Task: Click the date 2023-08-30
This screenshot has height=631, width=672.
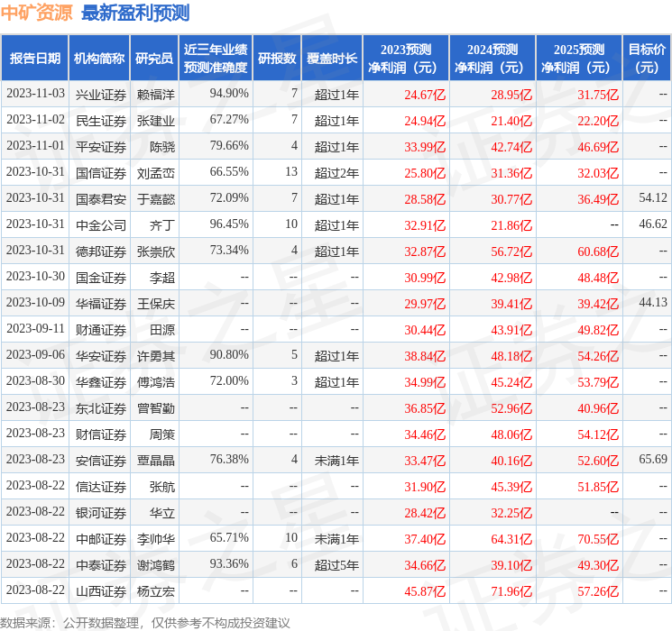Action: point(35,380)
